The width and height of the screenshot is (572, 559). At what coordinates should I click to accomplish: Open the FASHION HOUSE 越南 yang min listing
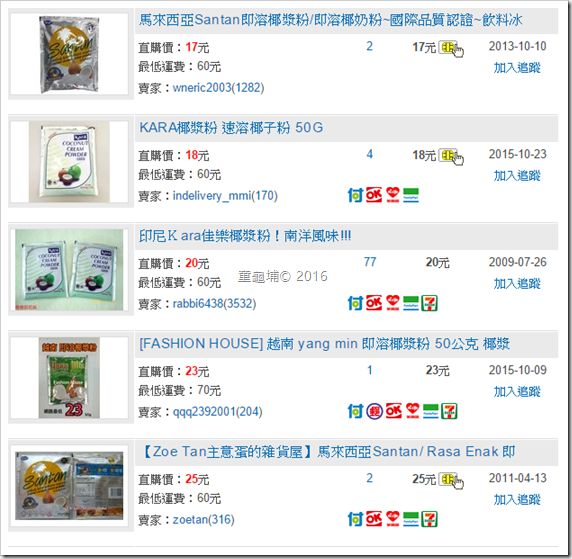coord(325,344)
